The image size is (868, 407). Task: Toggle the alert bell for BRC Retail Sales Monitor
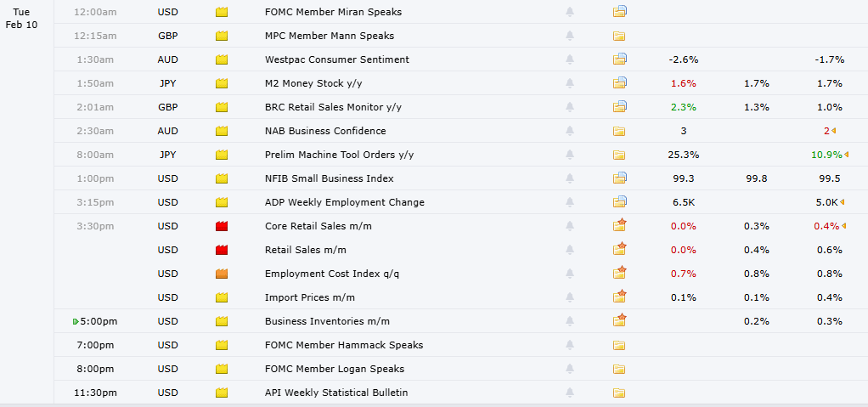point(570,107)
